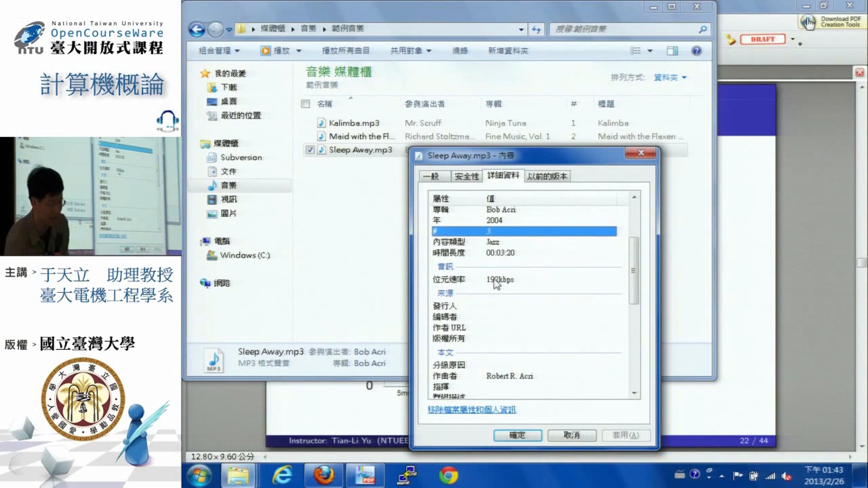Click the Explorer back navigation arrow
This screenshot has width=868, height=488.
[x=197, y=29]
